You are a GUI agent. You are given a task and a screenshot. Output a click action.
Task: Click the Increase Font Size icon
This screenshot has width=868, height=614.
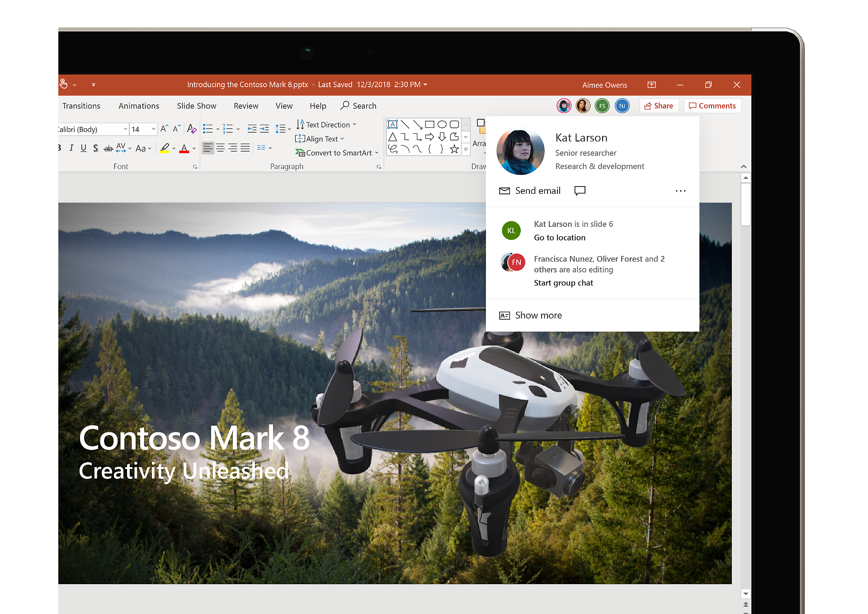[164, 129]
